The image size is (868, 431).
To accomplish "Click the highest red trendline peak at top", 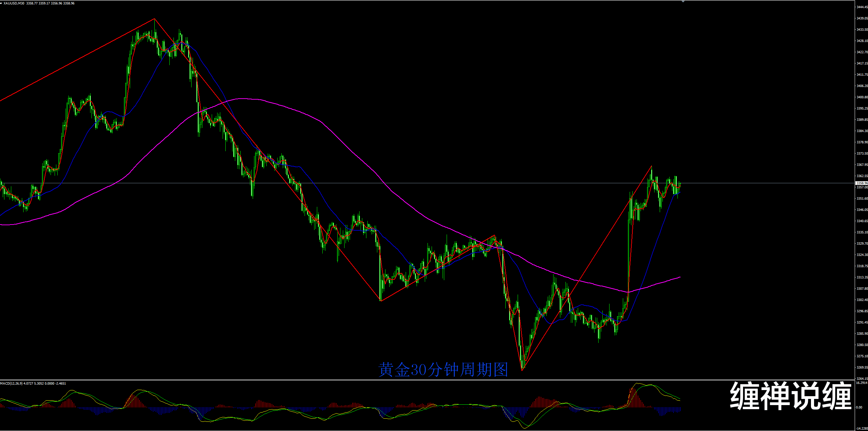I will pos(154,19).
